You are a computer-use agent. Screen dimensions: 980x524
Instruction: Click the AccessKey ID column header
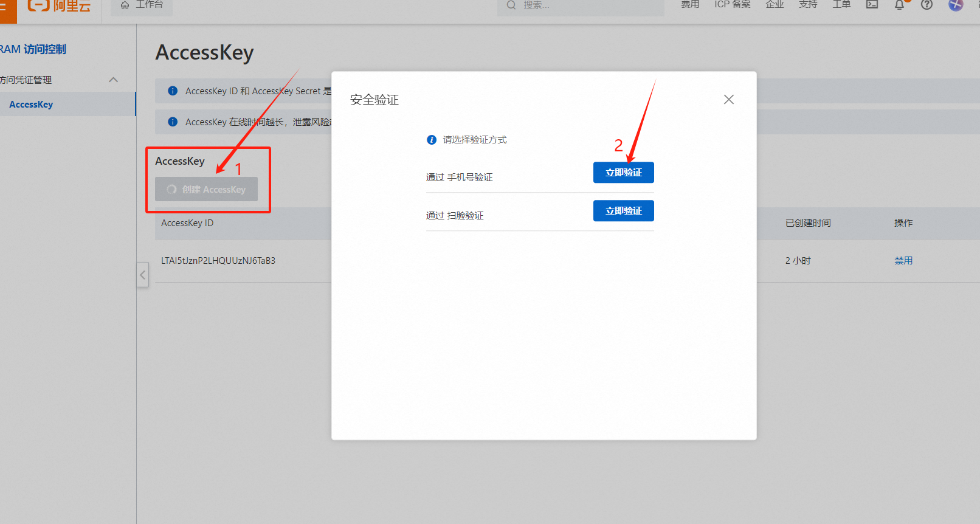[187, 223]
